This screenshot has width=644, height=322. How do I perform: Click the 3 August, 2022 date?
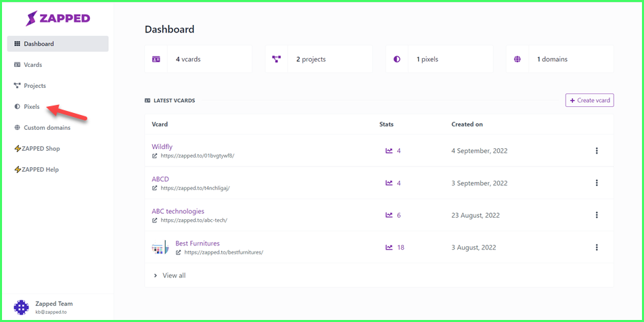pyautogui.click(x=474, y=248)
